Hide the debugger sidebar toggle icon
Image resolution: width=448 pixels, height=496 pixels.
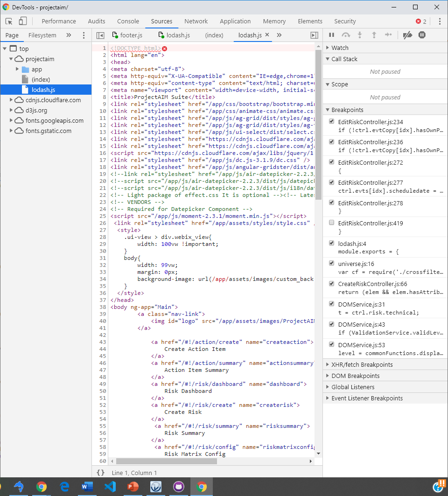pos(314,35)
